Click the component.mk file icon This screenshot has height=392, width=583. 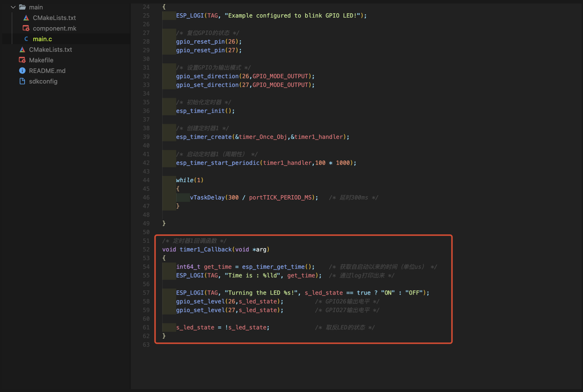(26, 28)
